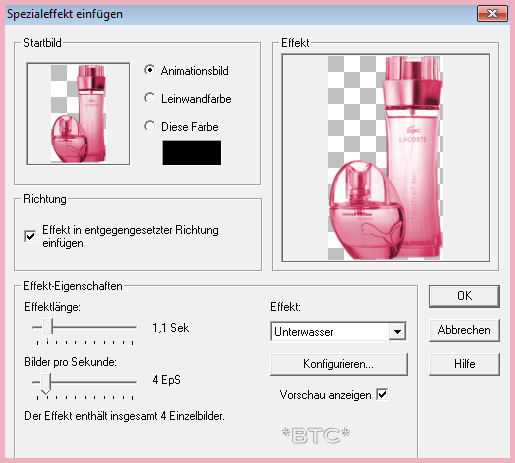Viewport: 515px width, 463px height.
Task: Open the black color swatch picker
Action: tap(192, 153)
